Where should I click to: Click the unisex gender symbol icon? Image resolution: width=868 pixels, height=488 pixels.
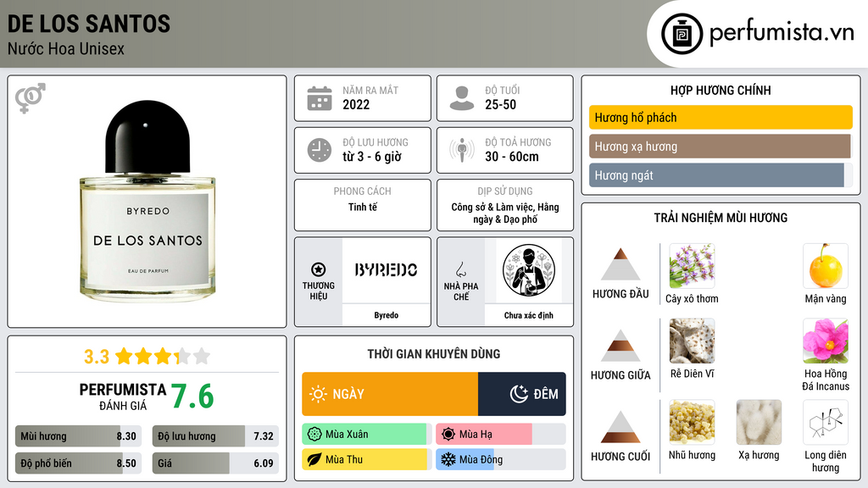tap(31, 98)
